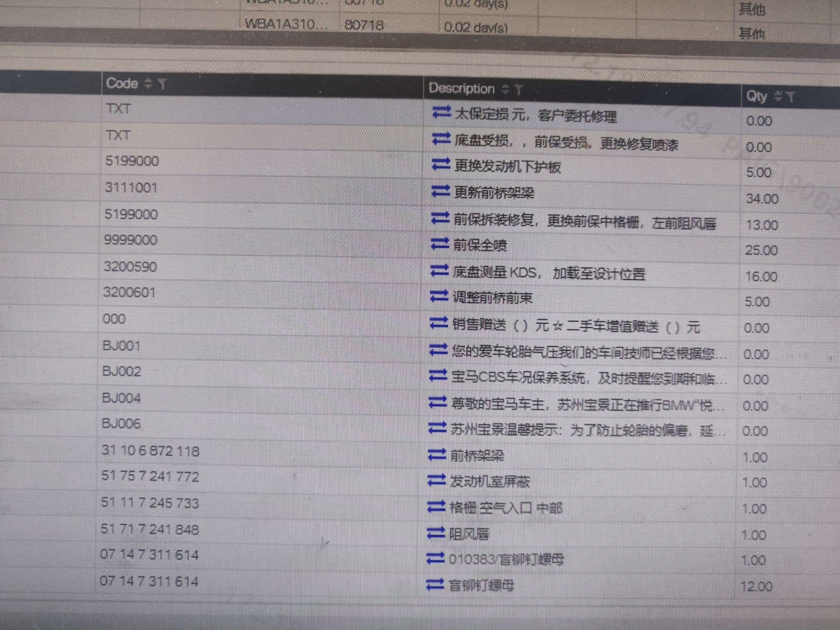Filter the Description column
Screen dimensions: 840x630
(518, 90)
